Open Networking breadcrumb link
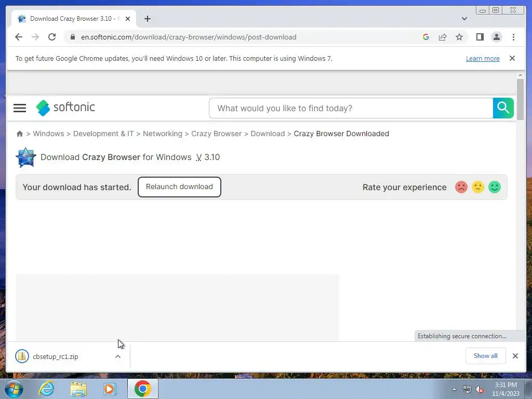Image resolution: width=532 pixels, height=399 pixels. [x=163, y=134]
